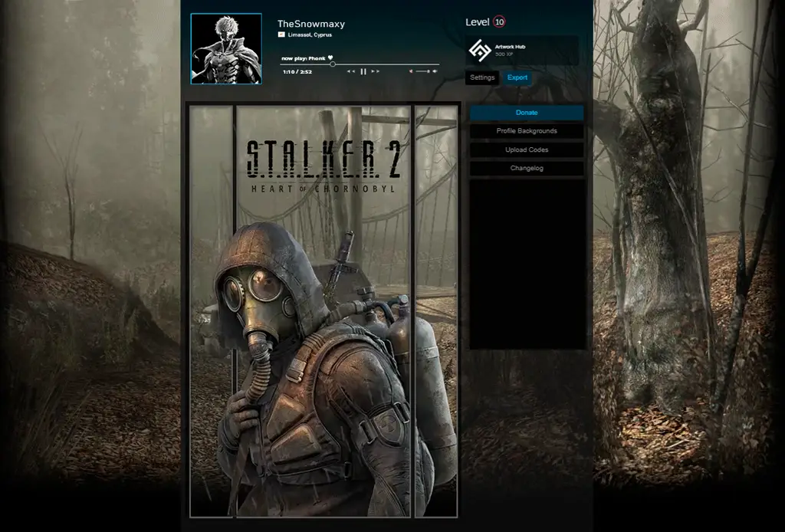
Task: Adjust the volume slider
Action: (422, 71)
